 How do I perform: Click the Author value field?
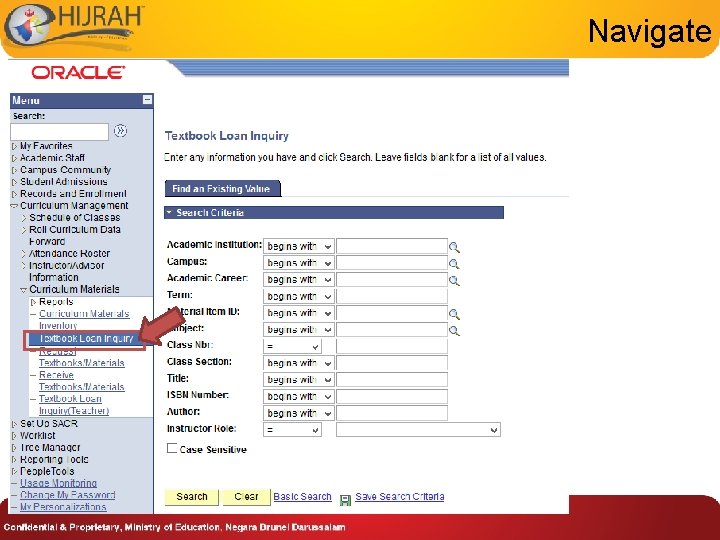tap(392, 413)
